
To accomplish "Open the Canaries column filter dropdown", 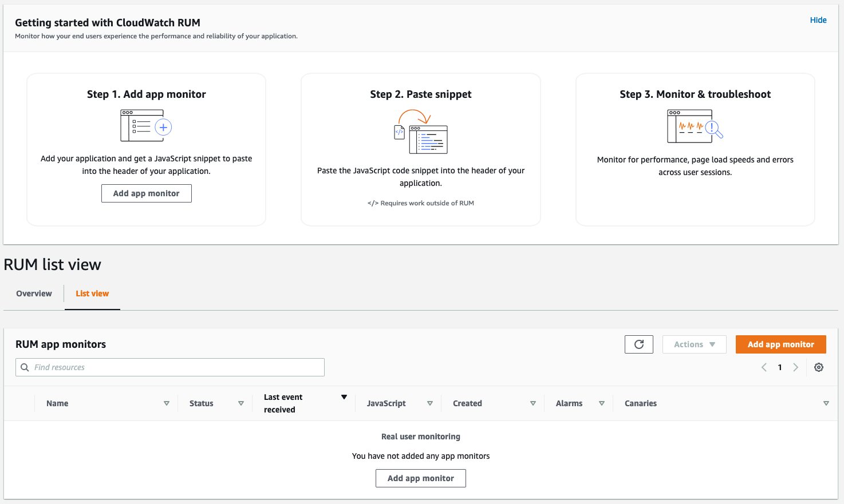I will pyautogui.click(x=826, y=403).
